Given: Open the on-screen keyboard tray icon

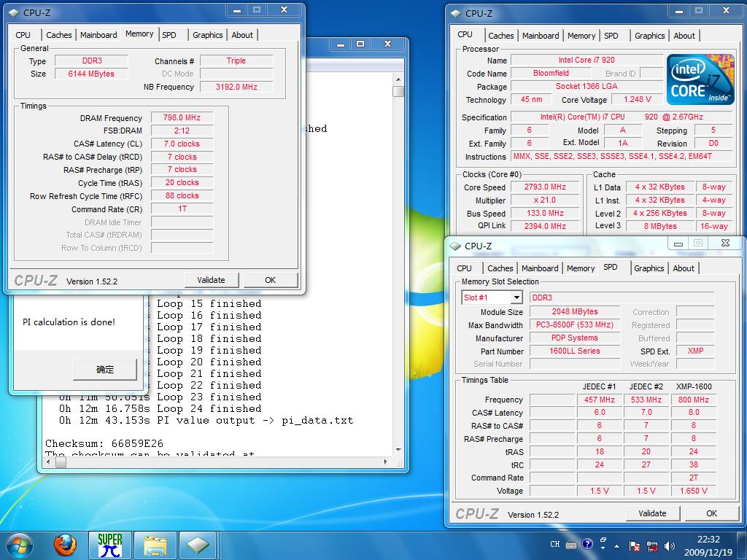Looking at the screenshot, I should click(571, 545).
